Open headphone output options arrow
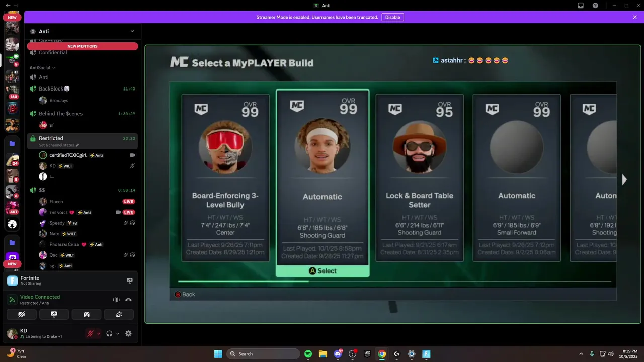The height and width of the screenshot is (362, 644). click(x=118, y=333)
